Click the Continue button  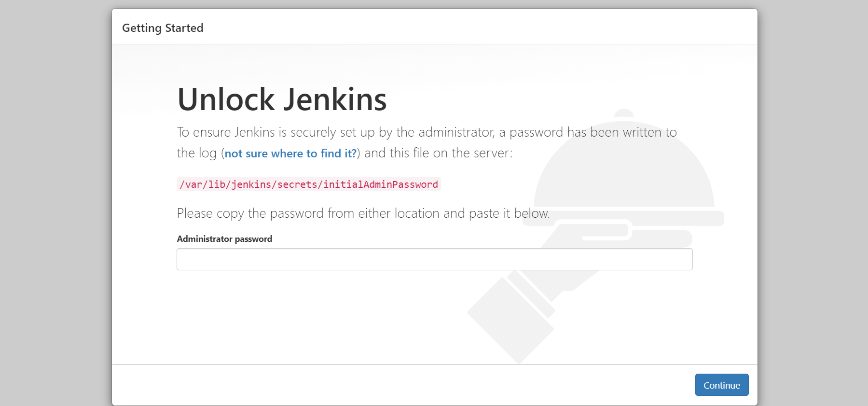(721, 385)
